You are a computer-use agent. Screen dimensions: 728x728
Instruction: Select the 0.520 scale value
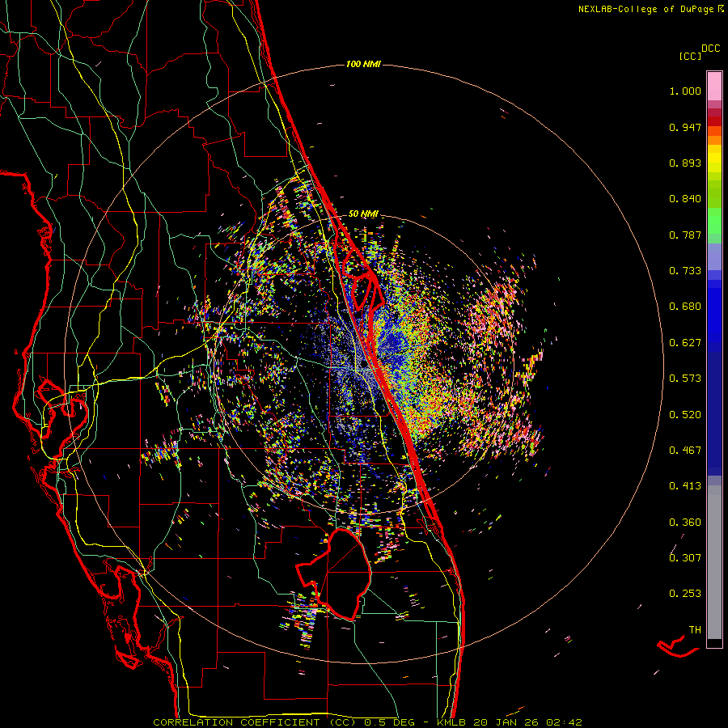[x=685, y=415]
